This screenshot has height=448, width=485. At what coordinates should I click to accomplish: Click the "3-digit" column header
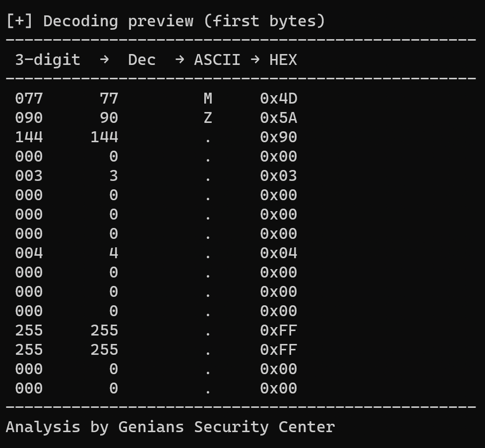(48, 60)
